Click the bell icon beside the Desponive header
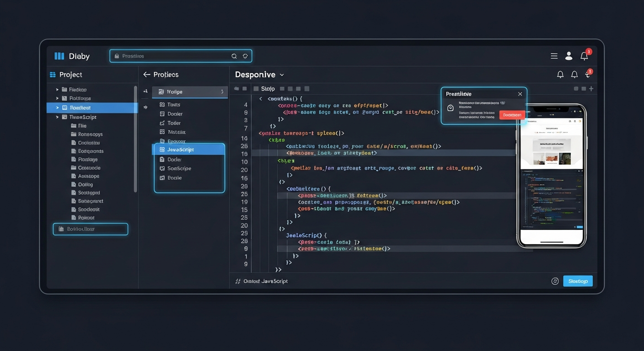This screenshot has width=644, height=351. (560, 74)
